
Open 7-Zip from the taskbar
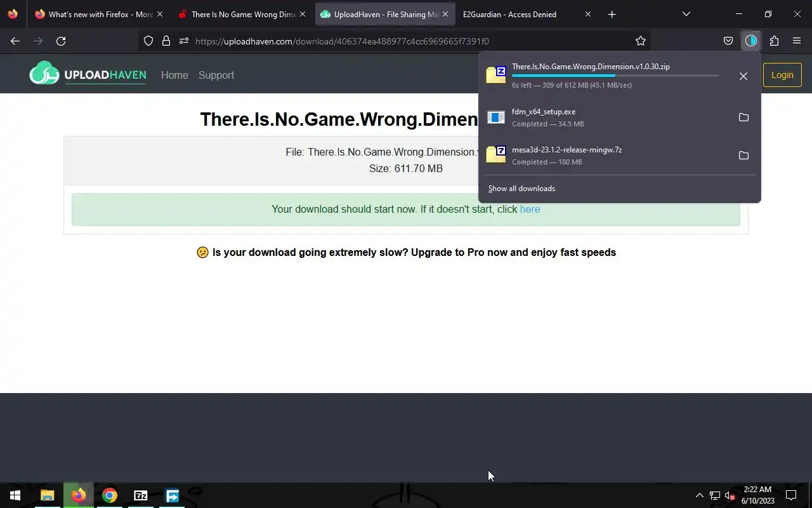[x=141, y=495]
